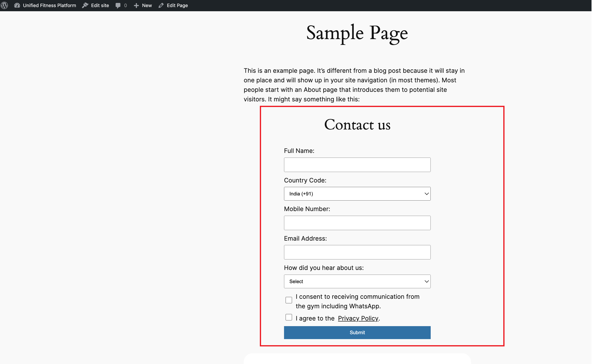The image size is (593, 364).
Task: Tick the Privacy Policy agreement checkbox
Action: 289,318
